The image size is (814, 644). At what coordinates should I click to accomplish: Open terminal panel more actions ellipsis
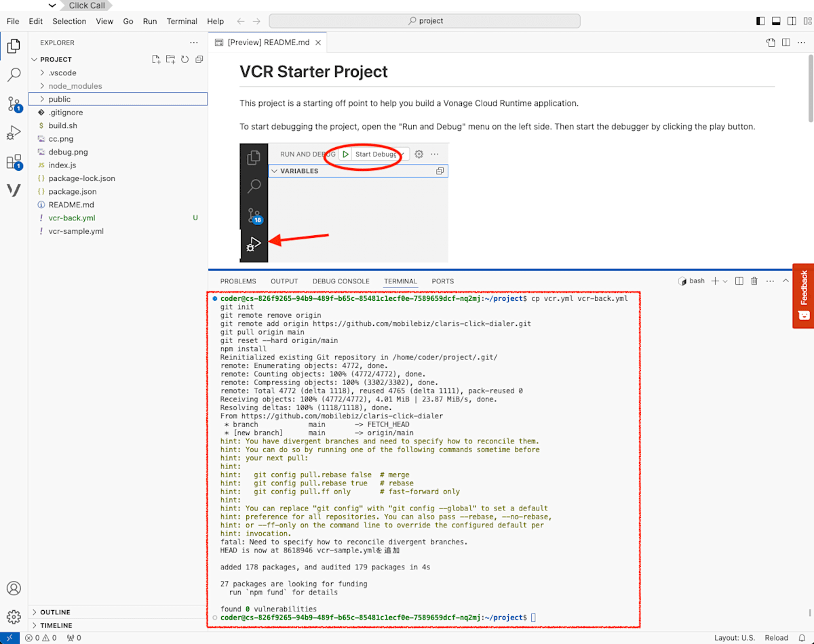click(x=770, y=281)
